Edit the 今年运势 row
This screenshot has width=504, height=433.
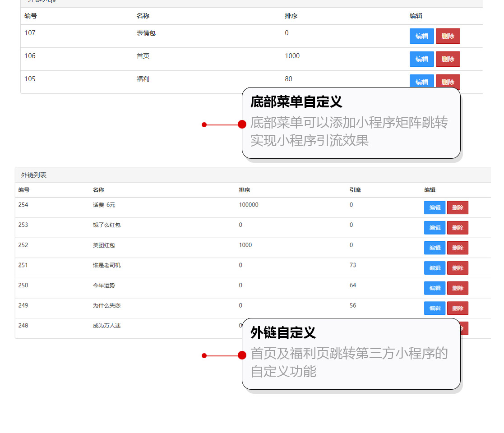point(435,288)
